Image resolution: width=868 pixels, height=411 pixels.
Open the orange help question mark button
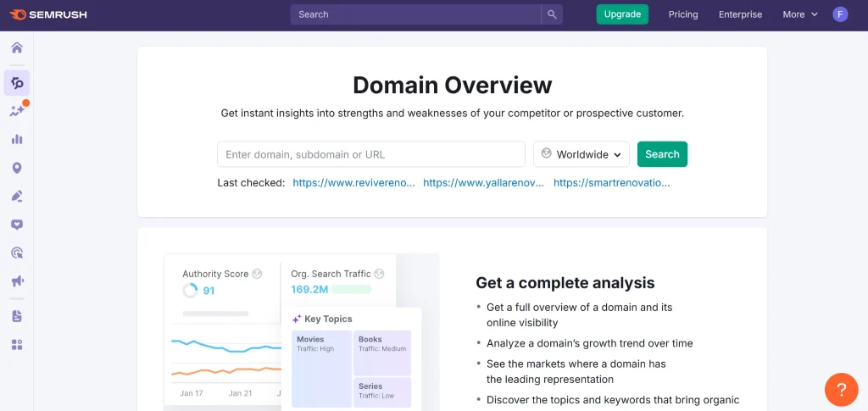841,390
